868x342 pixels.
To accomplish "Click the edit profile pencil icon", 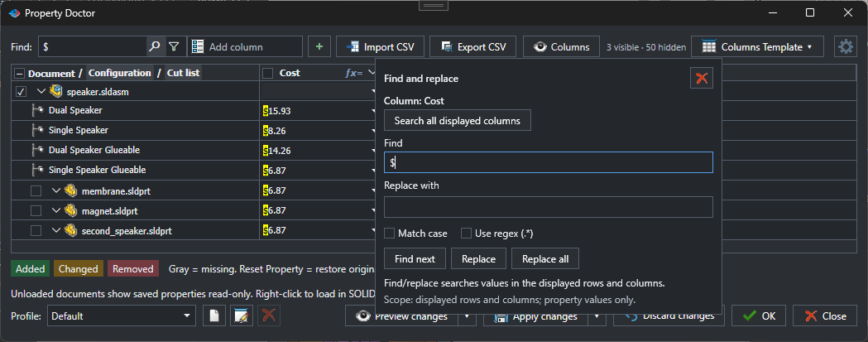I will pyautogui.click(x=242, y=316).
